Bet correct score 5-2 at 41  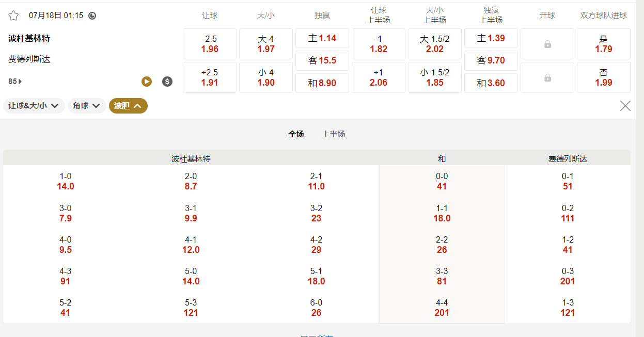66,308
